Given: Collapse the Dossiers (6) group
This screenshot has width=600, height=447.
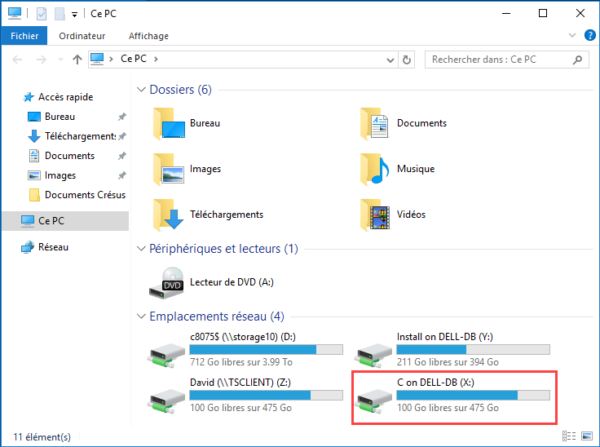Looking at the screenshot, I should (141, 90).
